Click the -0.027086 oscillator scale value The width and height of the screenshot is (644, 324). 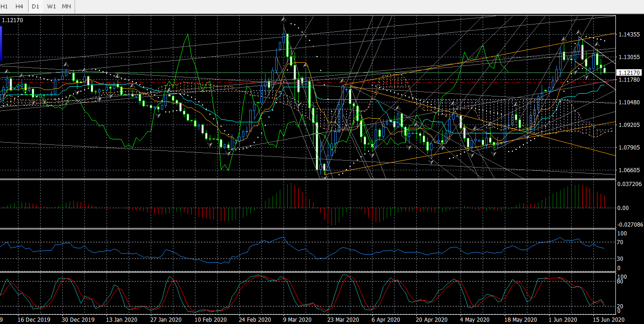pyautogui.click(x=630, y=224)
